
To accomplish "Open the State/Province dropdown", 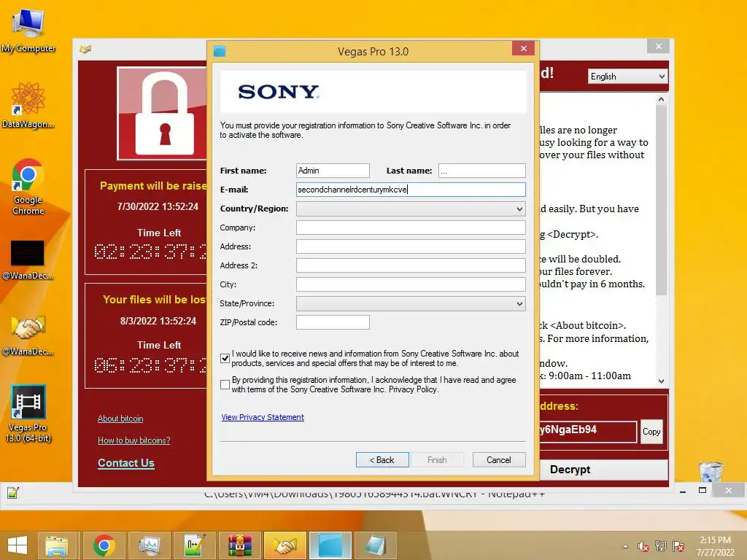I will pos(411,303).
